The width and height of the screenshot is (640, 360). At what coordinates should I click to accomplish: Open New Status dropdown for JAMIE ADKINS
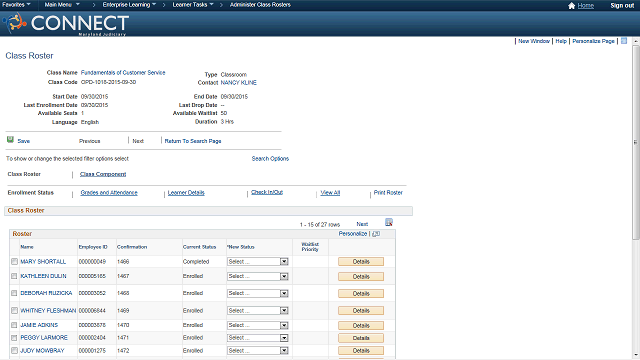pyautogui.click(x=258, y=325)
